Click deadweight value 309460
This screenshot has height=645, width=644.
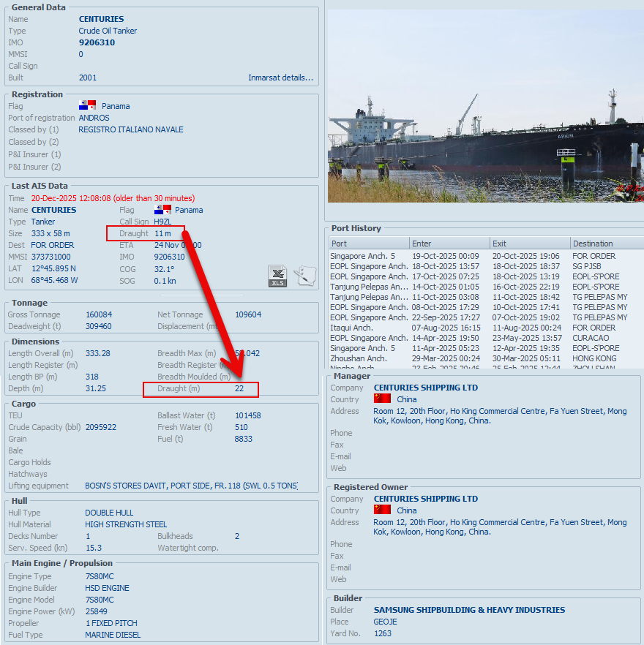98,326
